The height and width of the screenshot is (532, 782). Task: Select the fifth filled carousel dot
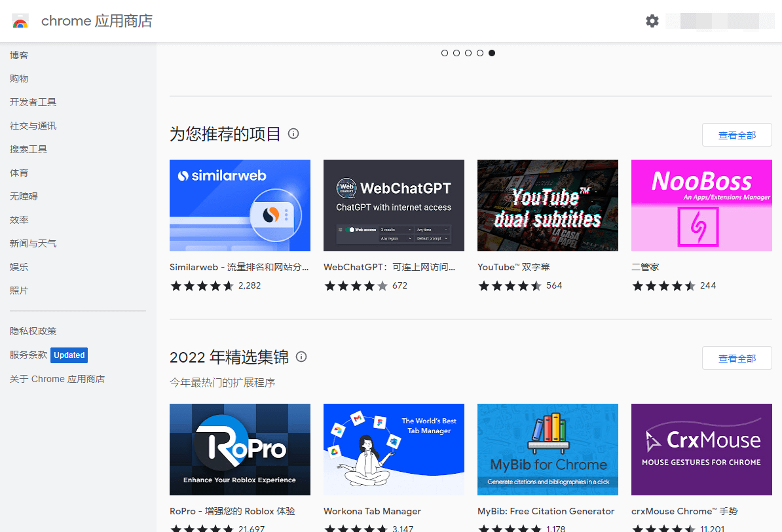[492, 53]
